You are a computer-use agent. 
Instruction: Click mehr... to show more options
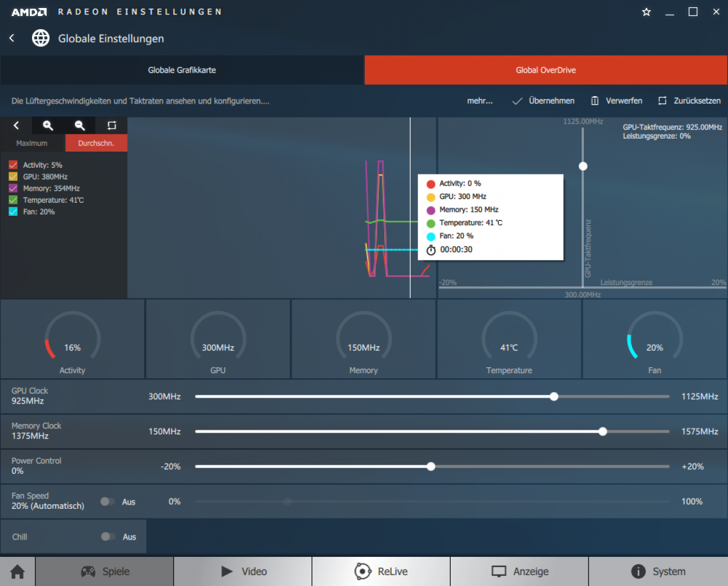point(480,101)
